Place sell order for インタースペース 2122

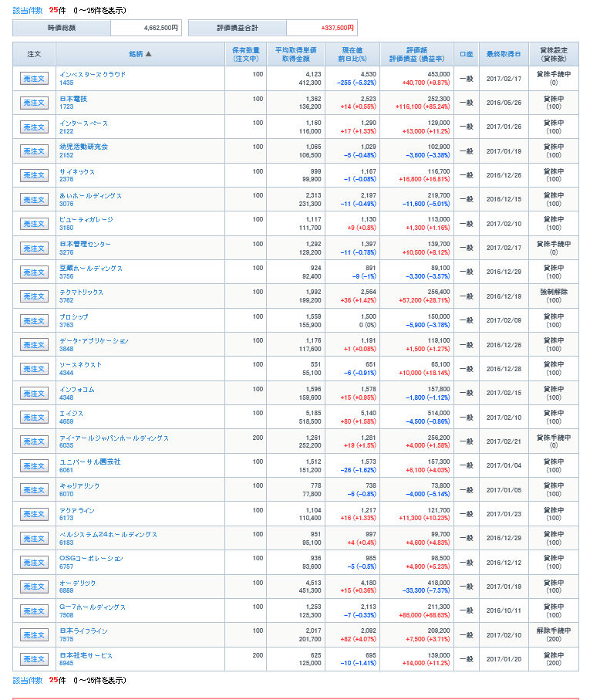(35, 127)
